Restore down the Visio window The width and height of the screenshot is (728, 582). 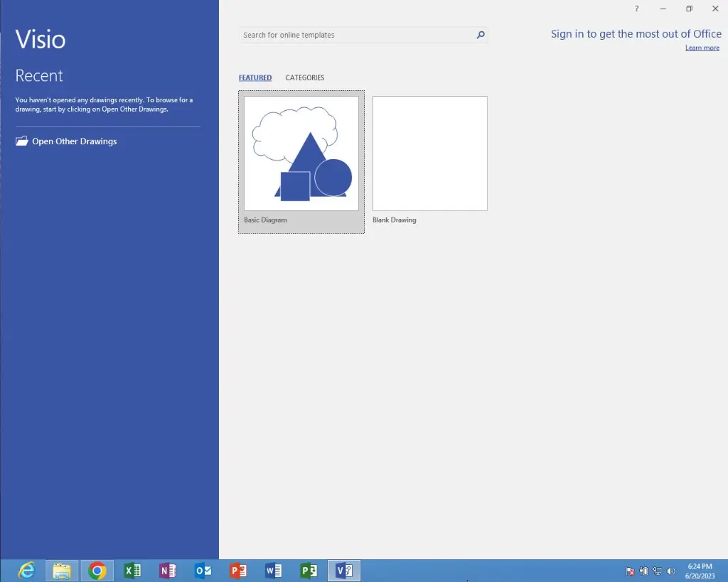pyautogui.click(x=689, y=9)
